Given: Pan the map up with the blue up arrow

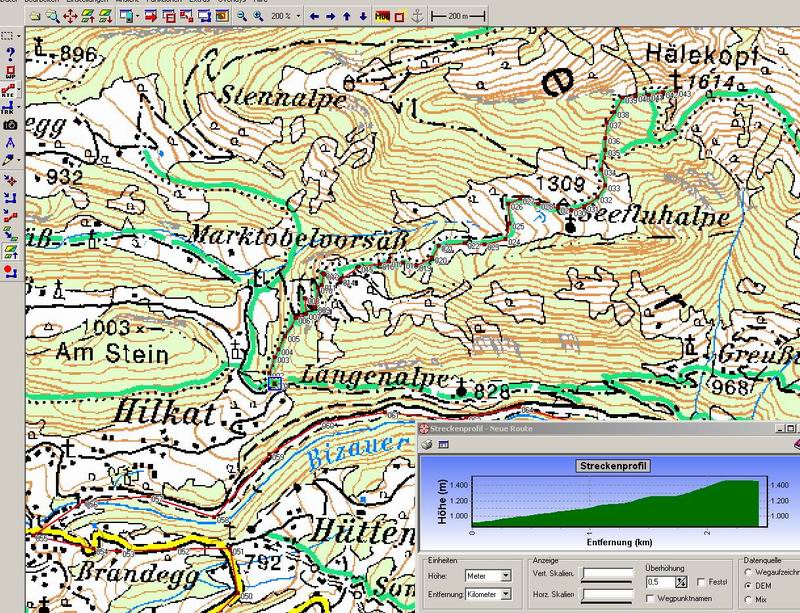Looking at the screenshot, I should (347, 16).
